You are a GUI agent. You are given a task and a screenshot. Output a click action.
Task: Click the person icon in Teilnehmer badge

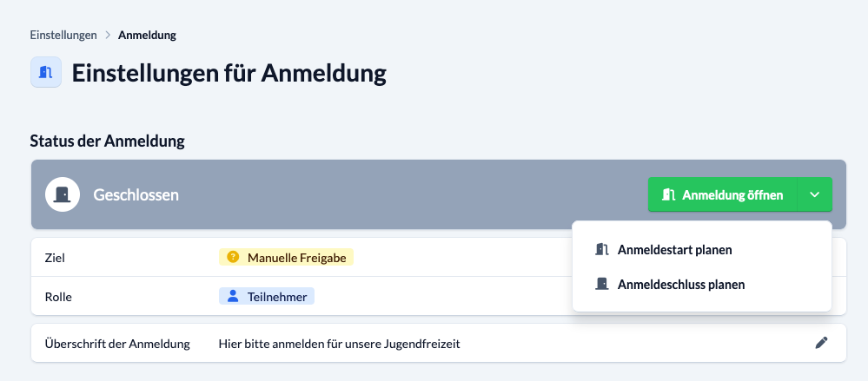[x=233, y=297]
